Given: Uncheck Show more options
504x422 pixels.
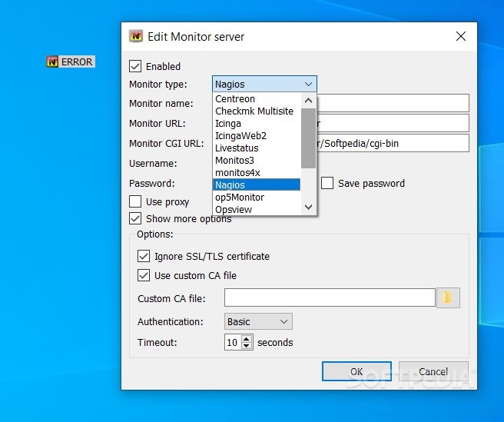Looking at the screenshot, I should tap(135, 218).
